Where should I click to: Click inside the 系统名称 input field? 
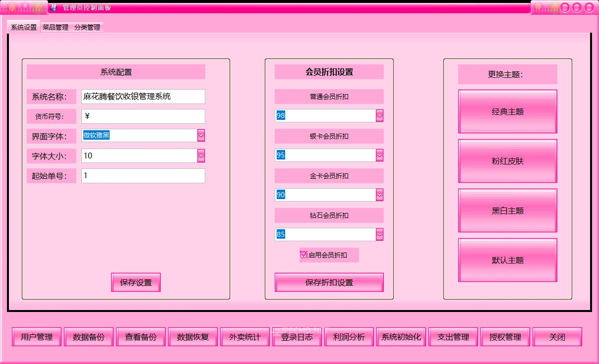pyautogui.click(x=143, y=97)
